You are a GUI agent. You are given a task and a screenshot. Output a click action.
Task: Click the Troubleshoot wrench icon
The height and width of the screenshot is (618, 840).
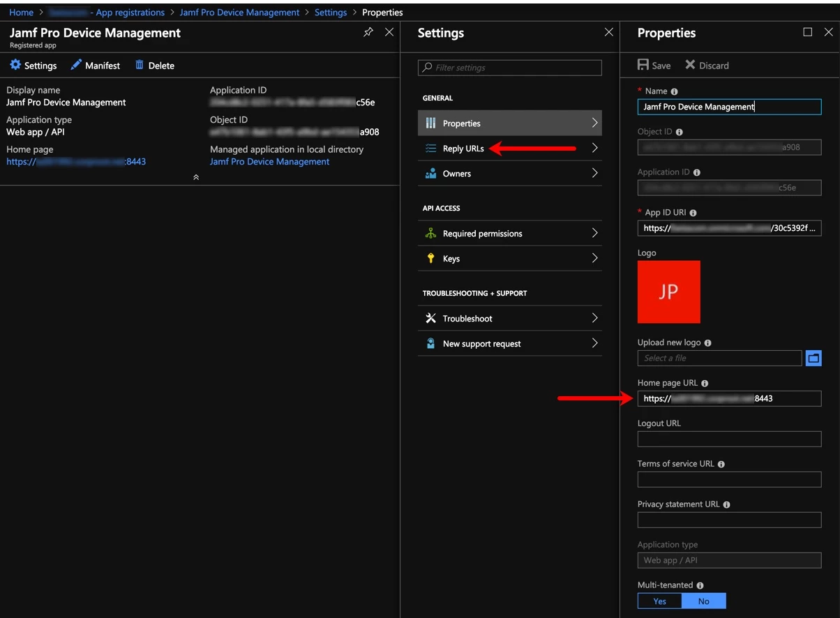430,319
